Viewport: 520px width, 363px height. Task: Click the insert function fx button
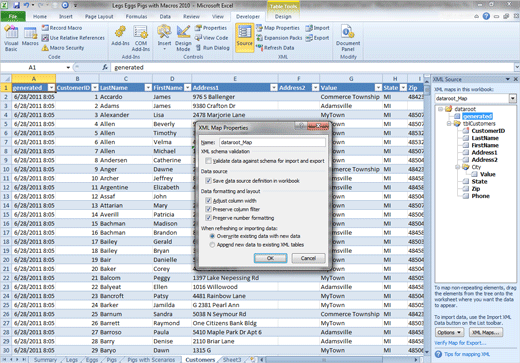pyautogui.click(x=105, y=67)
